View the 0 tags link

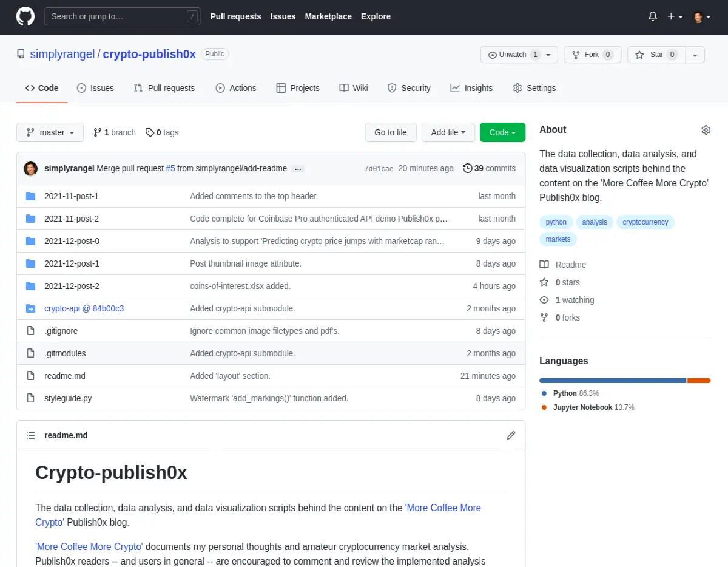coord(162,132)
